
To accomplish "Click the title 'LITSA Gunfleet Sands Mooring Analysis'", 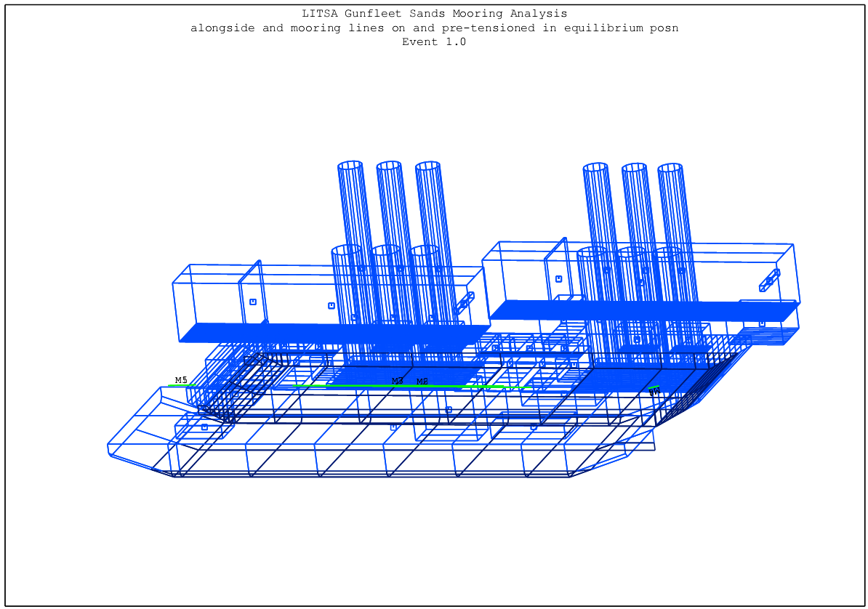I will tap(435, 13).
